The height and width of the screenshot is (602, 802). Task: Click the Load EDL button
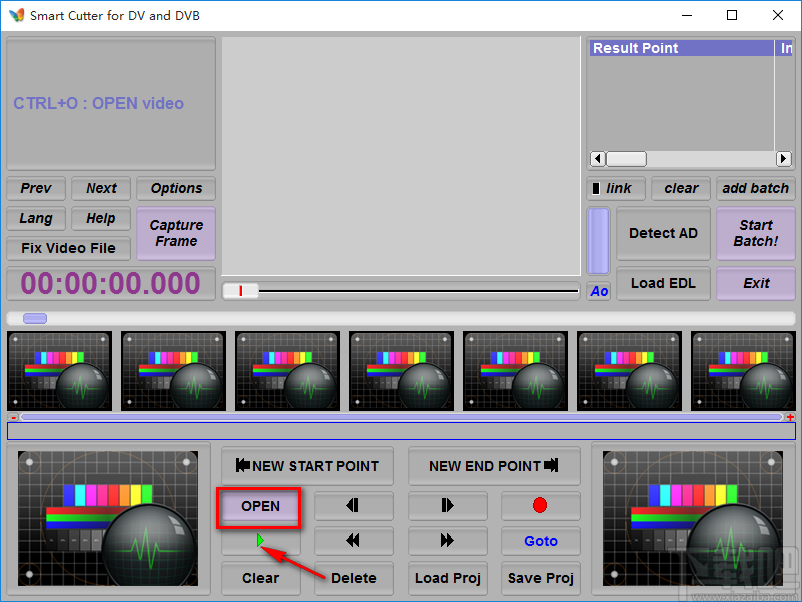663,283
